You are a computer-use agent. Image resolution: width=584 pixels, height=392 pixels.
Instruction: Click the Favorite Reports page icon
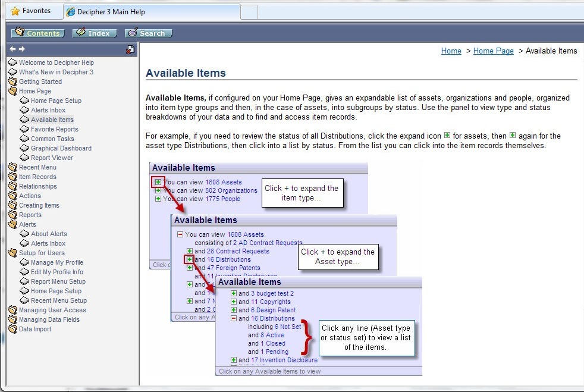(24, 129)
